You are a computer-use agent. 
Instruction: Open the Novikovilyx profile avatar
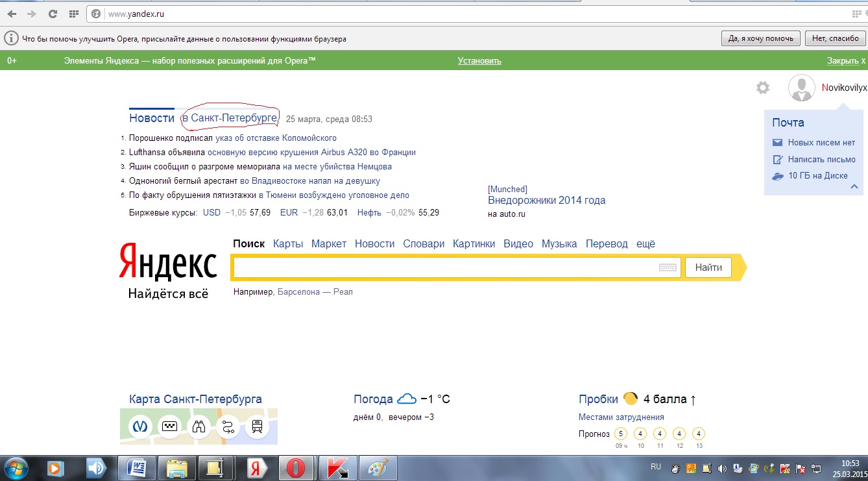[x=802, y=88]
